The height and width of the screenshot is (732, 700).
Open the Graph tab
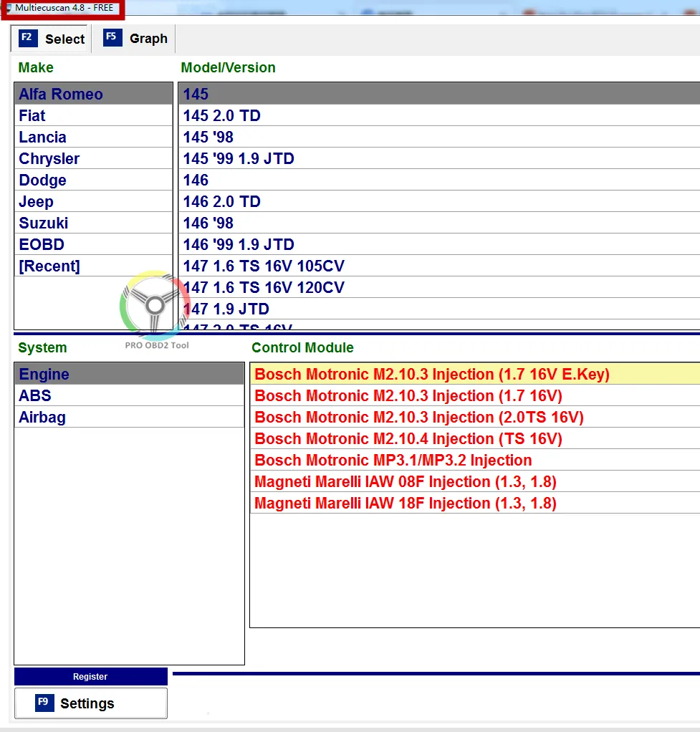tap(134, 38)
